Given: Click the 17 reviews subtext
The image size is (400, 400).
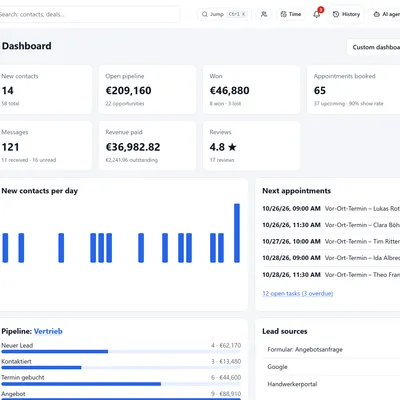Looking at the screenshot, I should pos(222,160).
